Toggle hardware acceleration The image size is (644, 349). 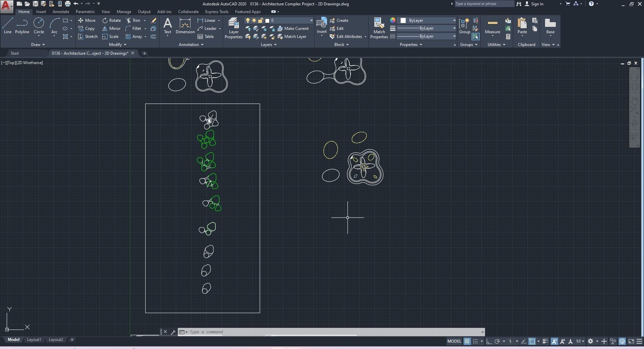[622, 341]
